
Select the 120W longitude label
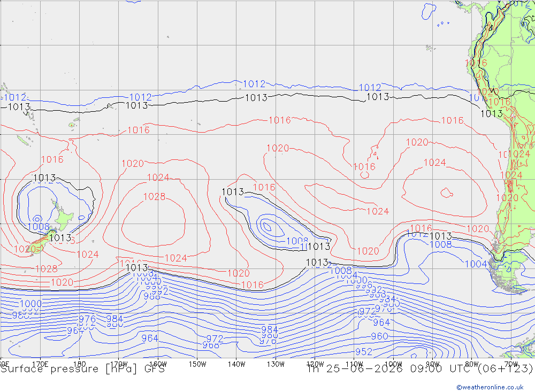(315, 364)
